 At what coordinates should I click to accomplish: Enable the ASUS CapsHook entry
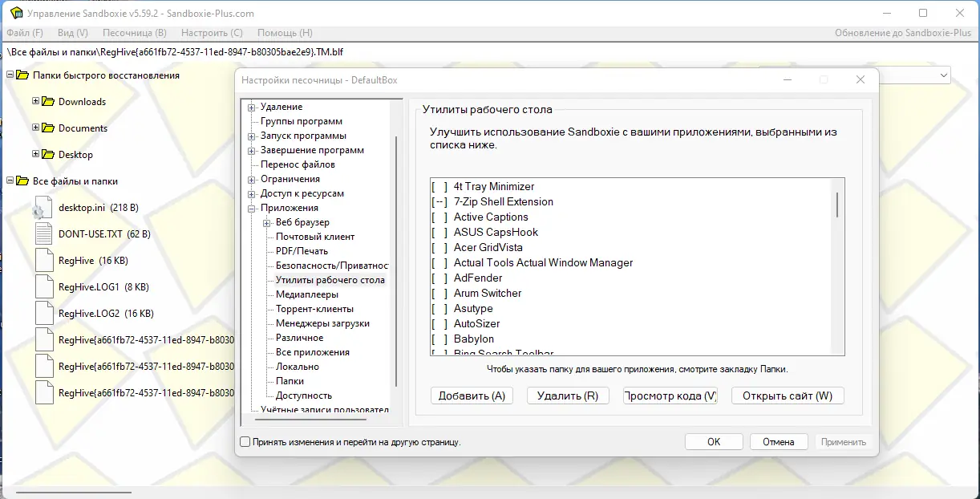point(439,233)
